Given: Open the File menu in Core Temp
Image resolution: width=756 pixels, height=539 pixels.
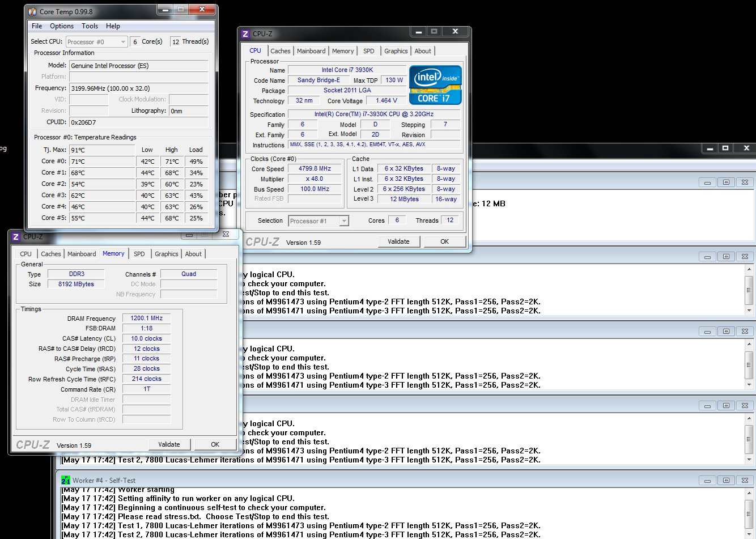Looking at the screenshot, I should (x=37, y=26).
